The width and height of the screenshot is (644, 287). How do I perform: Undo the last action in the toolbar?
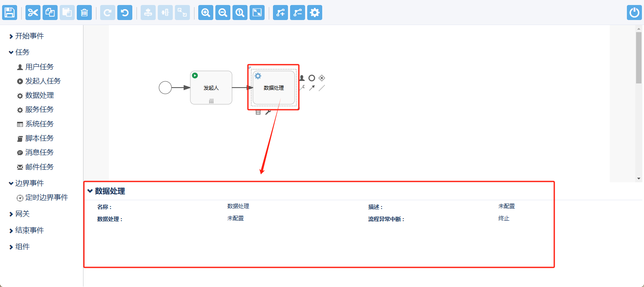pos(125,13)
